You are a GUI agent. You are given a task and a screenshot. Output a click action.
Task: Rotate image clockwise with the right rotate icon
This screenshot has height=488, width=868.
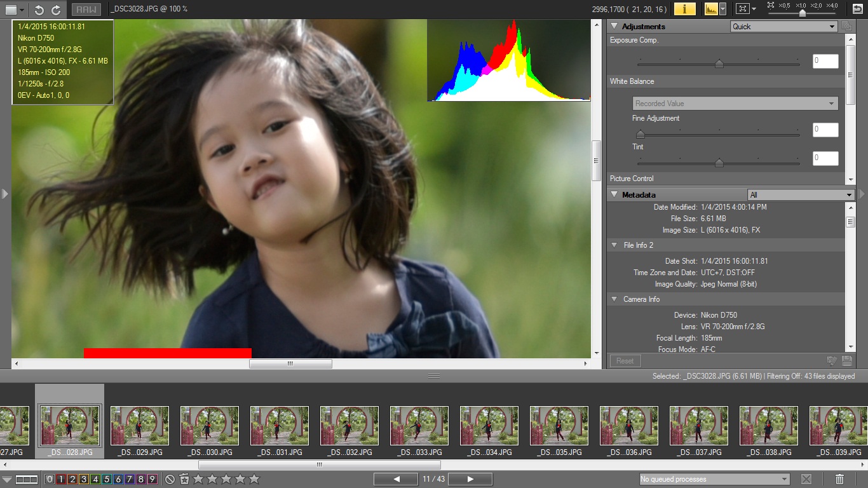click(56, 10)
